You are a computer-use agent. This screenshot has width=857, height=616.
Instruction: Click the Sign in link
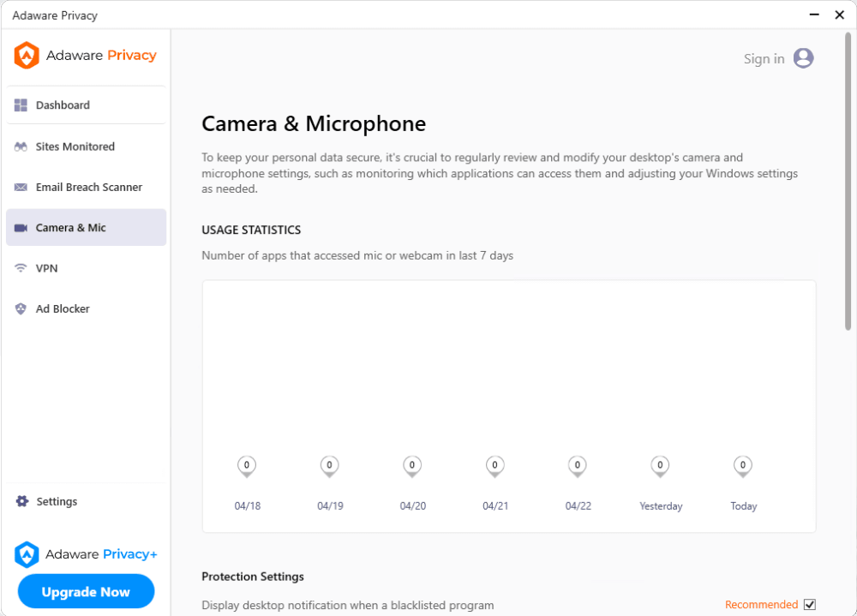coord(764,58)
